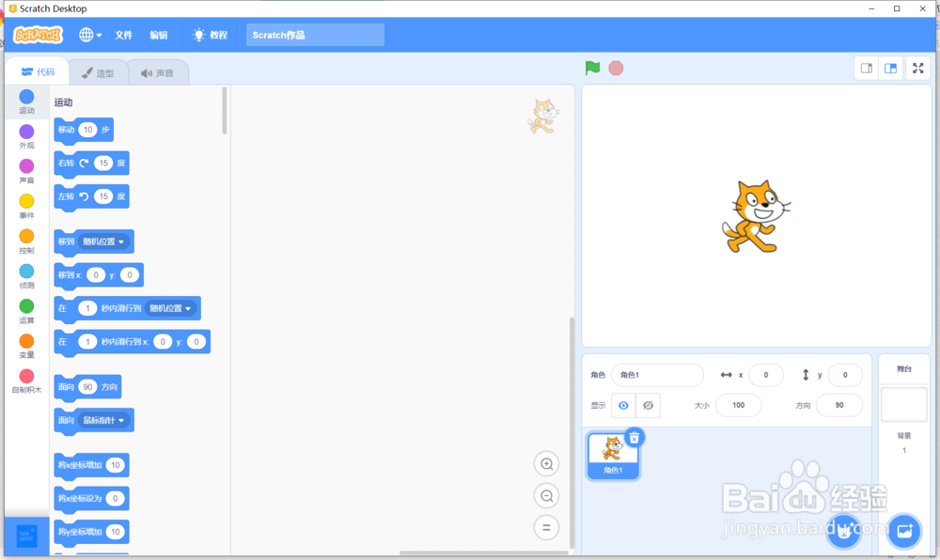Click the cat sprite on stage
The image size is (940, 560).
[756, 216]
